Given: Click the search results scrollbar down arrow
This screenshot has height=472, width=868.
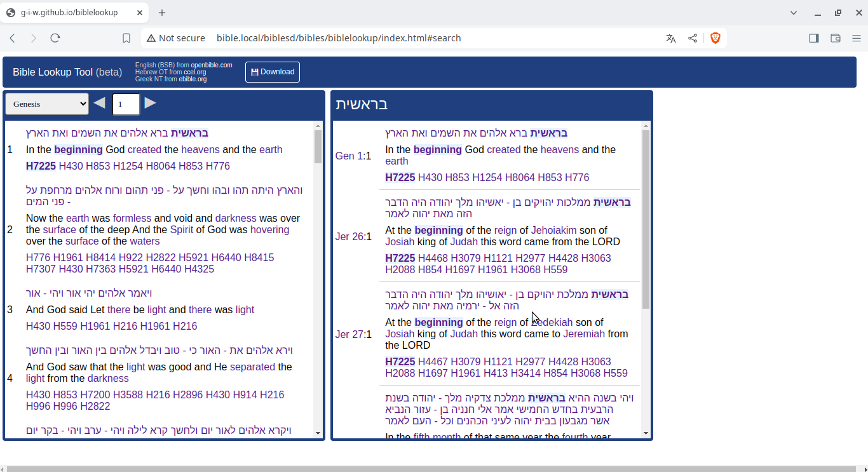Looking at the screenshot, I should pyautogui.click(x=646, y=433).
